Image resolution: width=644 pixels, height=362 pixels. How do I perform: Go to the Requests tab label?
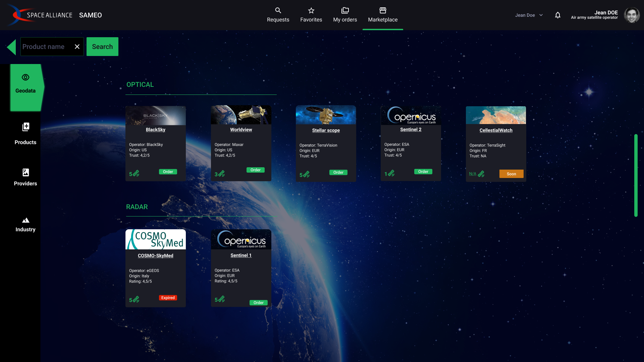(278, 20)
